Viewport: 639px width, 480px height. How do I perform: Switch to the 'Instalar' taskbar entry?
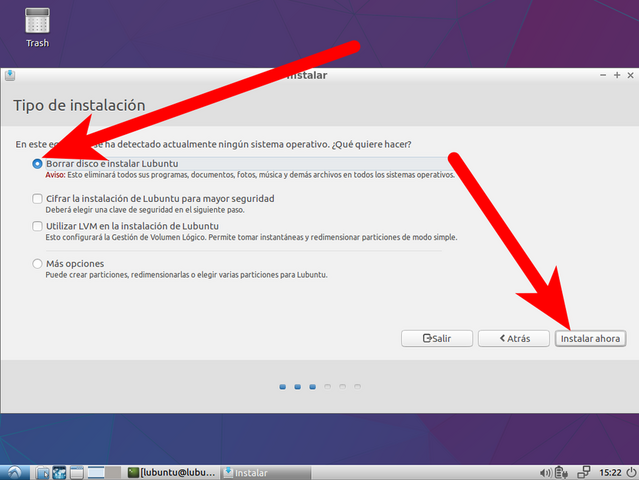tap(266, 473)
